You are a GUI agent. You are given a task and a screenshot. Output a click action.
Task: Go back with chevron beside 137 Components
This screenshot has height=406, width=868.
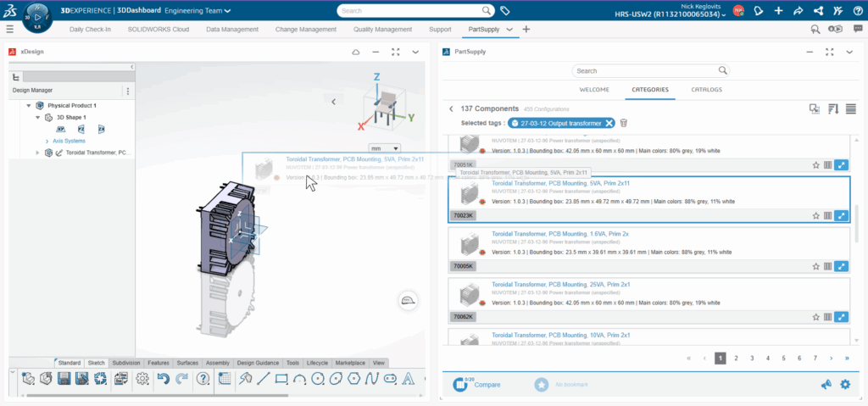[x=451, y=109]
